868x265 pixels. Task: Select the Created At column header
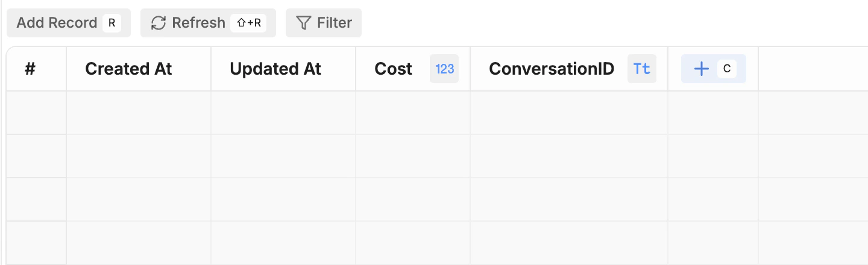[128, 69]
